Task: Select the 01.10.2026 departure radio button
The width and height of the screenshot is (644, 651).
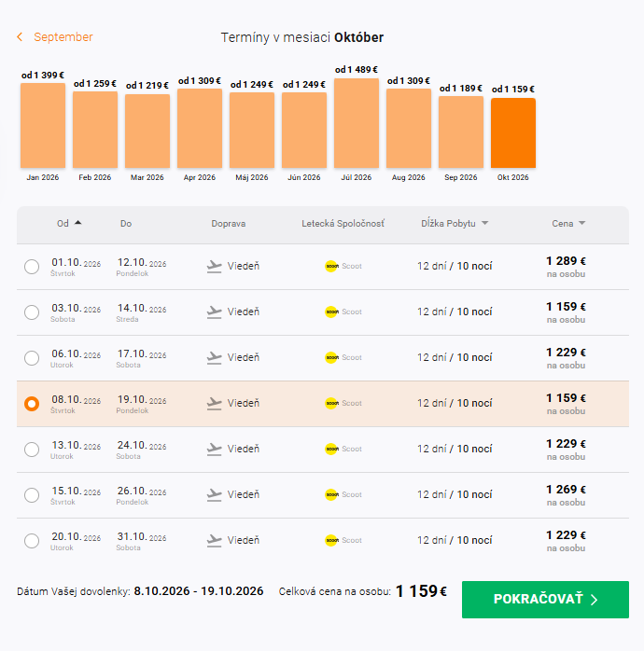Action: tap(32, 267)
